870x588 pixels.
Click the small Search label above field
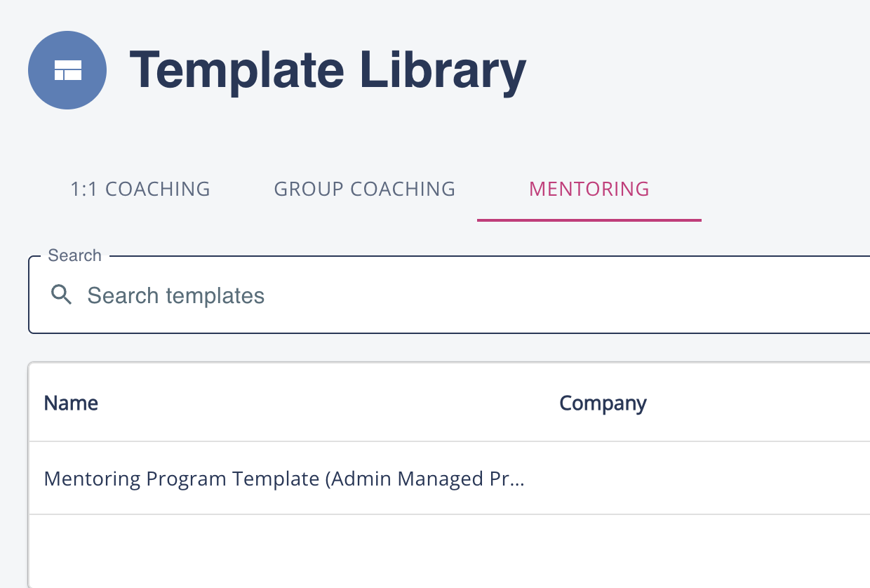pyautogui.click(x=74, y=255)
